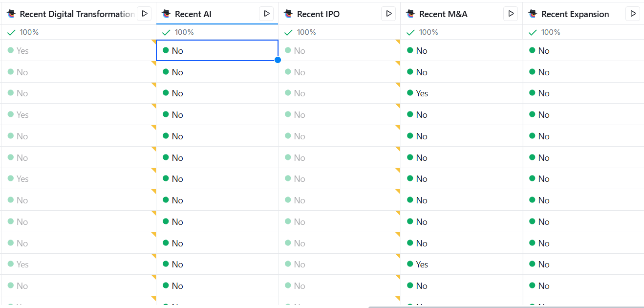Click the agent icon beside Recent AI
Viewport: 644px width, 308px height.
click(x=166, y=14)
